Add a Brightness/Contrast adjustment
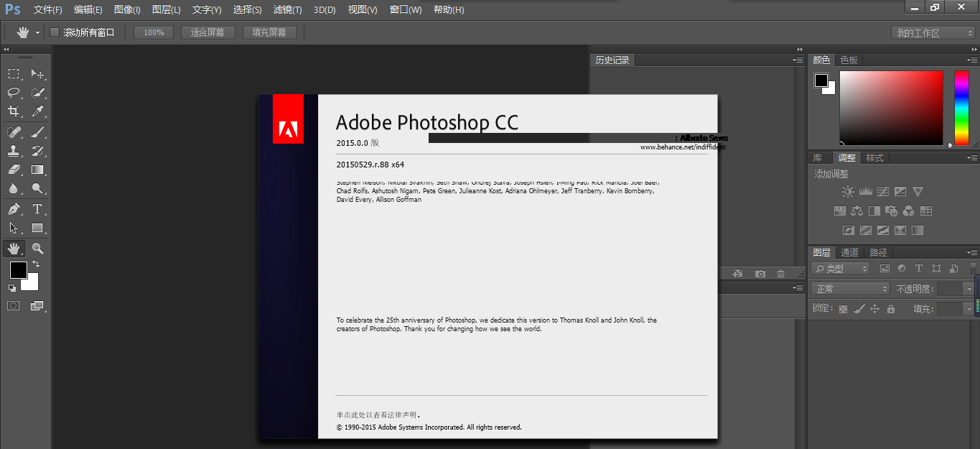 click(x=849, y=192)
